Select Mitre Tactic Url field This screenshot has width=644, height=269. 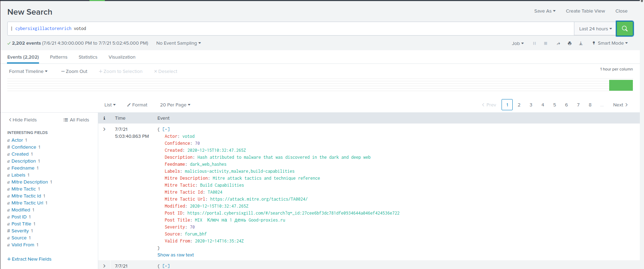27,203
